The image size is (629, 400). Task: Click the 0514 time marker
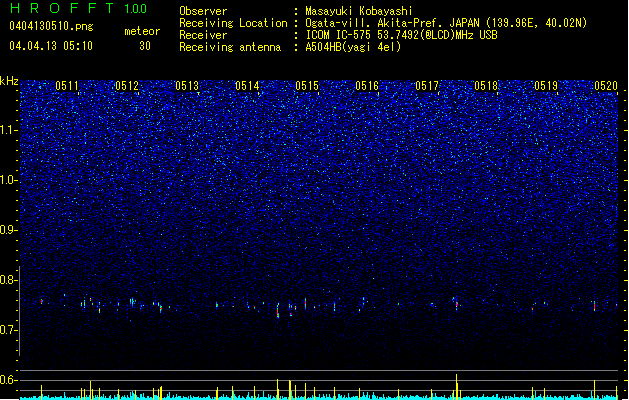(x=247, y=86)
